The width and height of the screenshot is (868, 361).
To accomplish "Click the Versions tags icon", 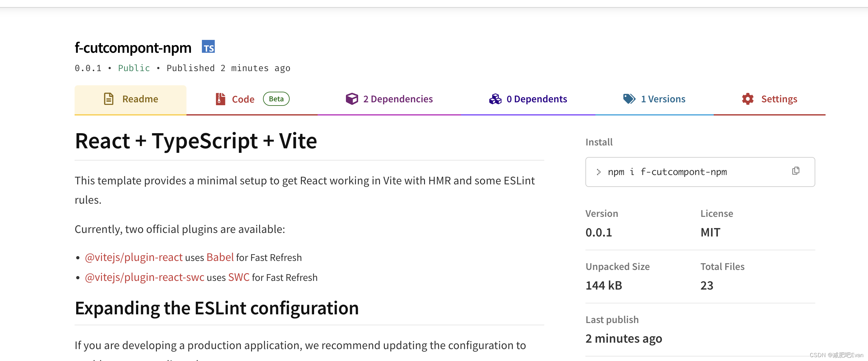I will coord(629,99).
